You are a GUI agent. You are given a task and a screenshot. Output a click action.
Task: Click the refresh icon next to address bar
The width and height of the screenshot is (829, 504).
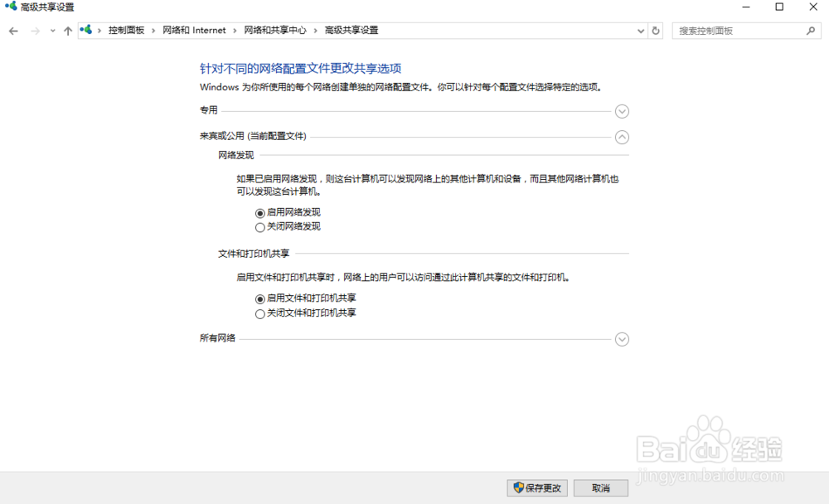click(x=655, y=30)
